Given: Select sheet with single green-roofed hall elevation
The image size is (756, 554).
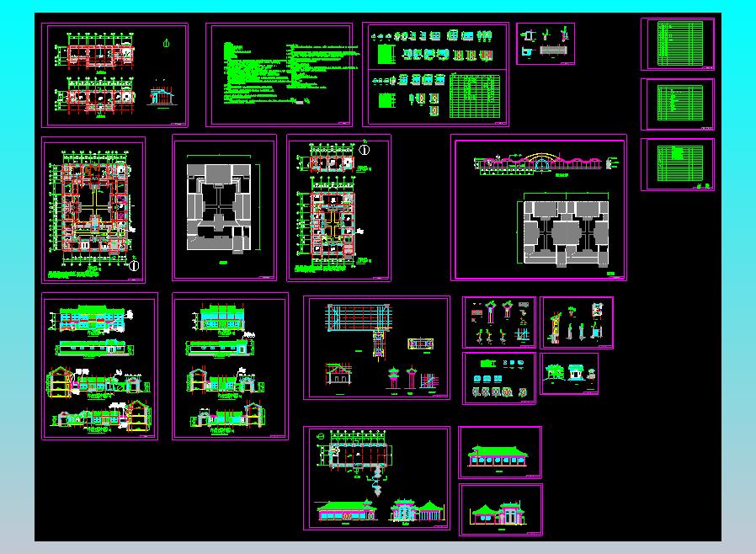Looking at the screenshot, I should tap(500, 452).
